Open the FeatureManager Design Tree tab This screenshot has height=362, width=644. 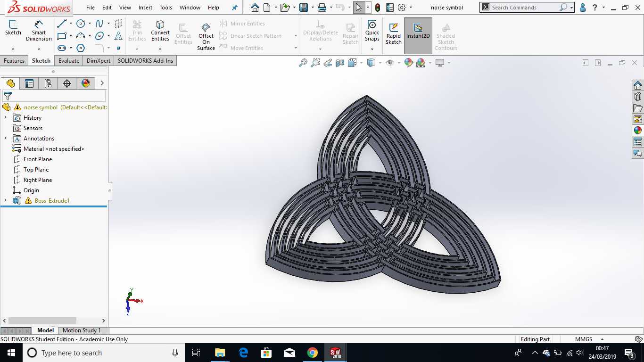coord(10,83)
